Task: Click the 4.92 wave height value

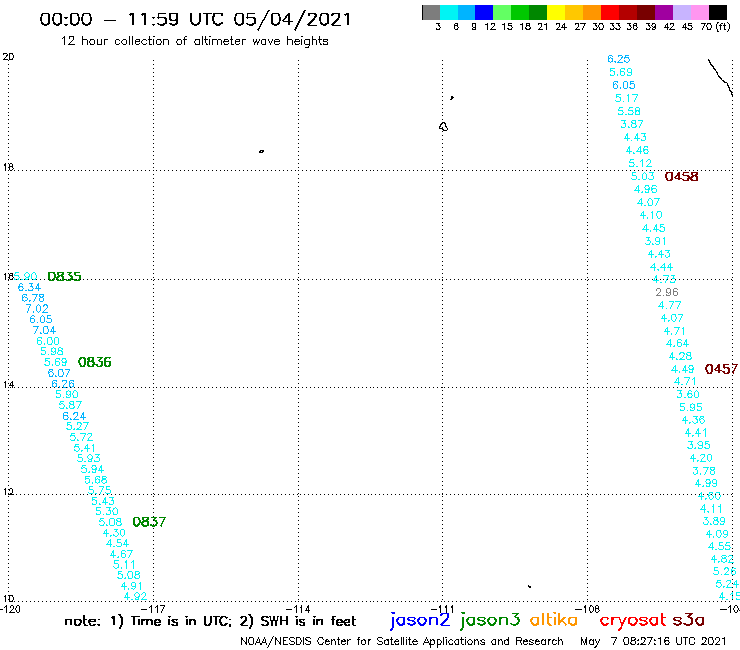Action: click(x=135, y=596)
